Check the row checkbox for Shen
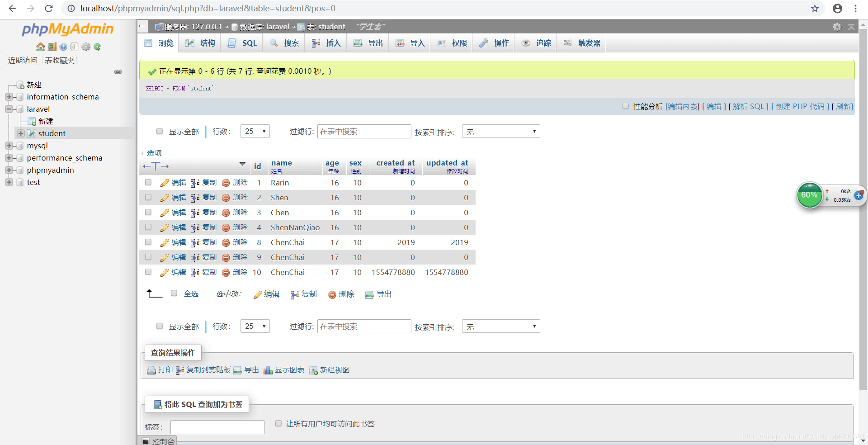 click(148, 197)
